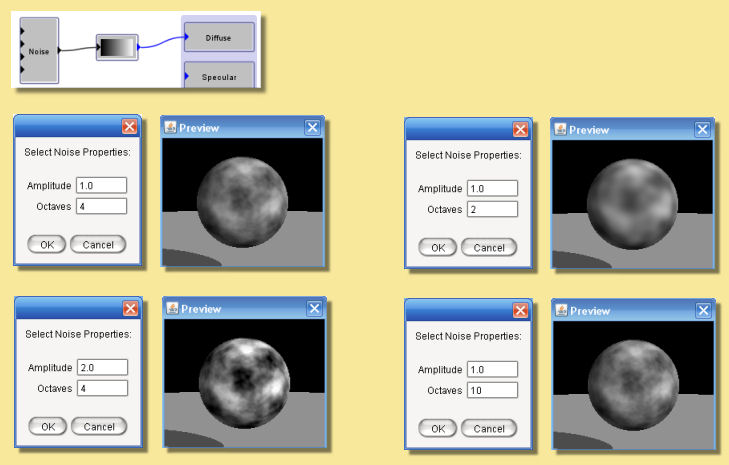
Task: Close the noise dialog with Octaves 2
Action: point(519,129)
